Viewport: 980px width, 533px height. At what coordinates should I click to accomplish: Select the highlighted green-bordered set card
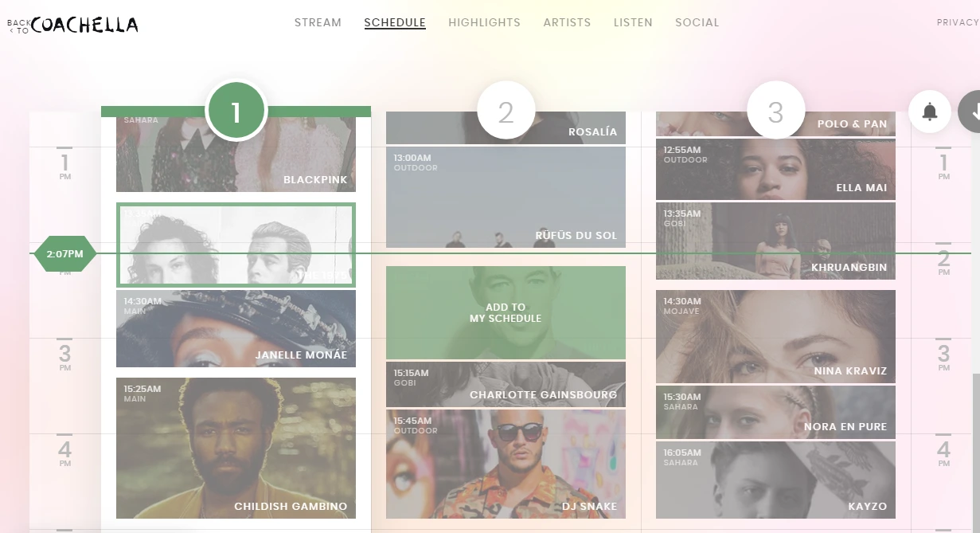point(236,245)
